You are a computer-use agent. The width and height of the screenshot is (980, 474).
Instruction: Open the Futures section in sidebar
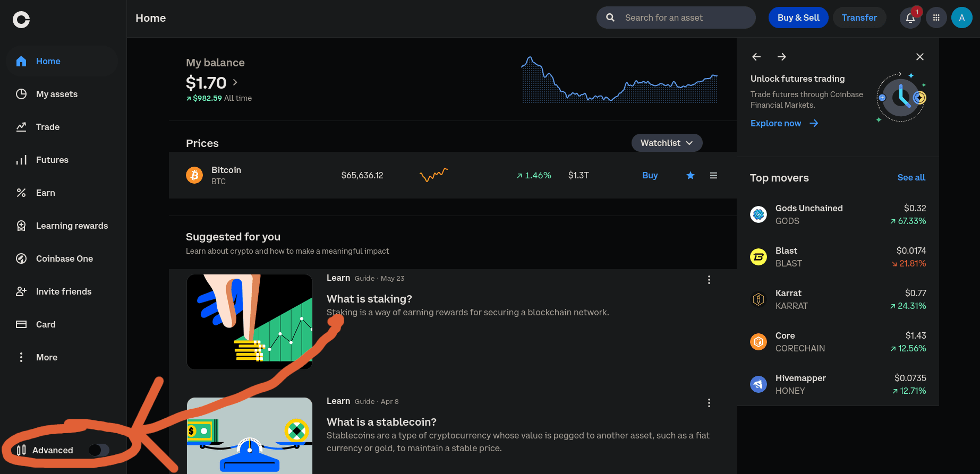(x=52, y=160)
